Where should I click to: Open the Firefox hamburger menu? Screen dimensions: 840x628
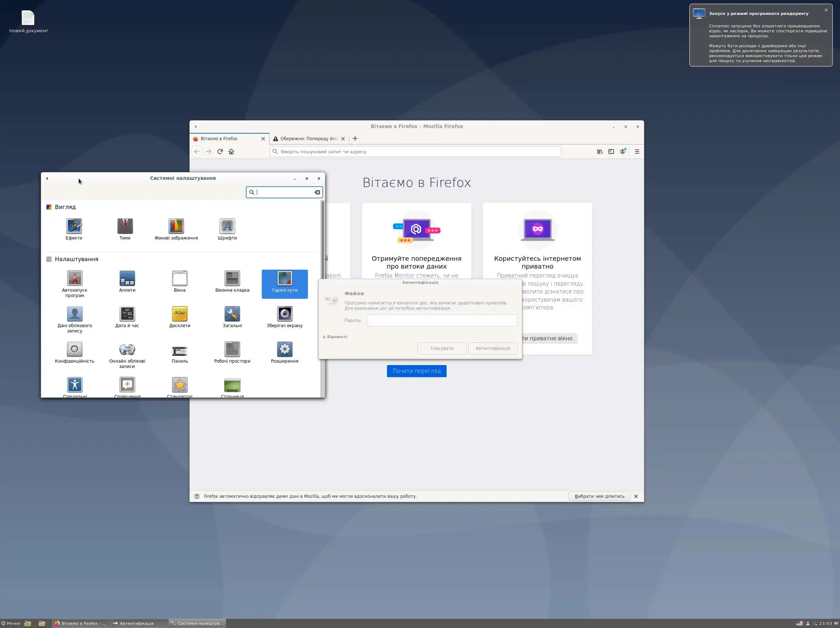637,152
